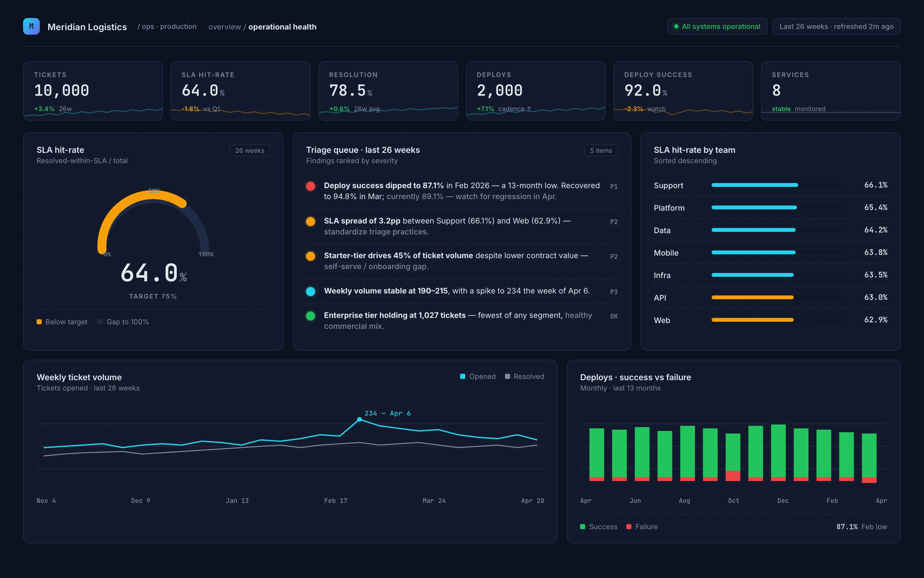Select the Starter-tier drives 45% finding

pyautogui.click(x=462, y=261)
